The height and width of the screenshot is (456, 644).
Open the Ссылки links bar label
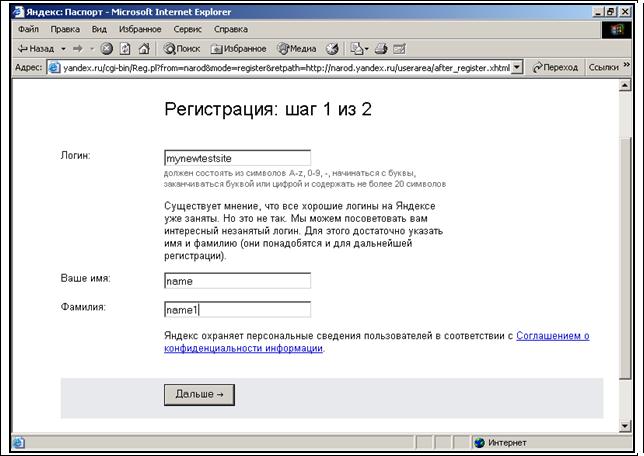pyautogui.click(x=603, y=67)
